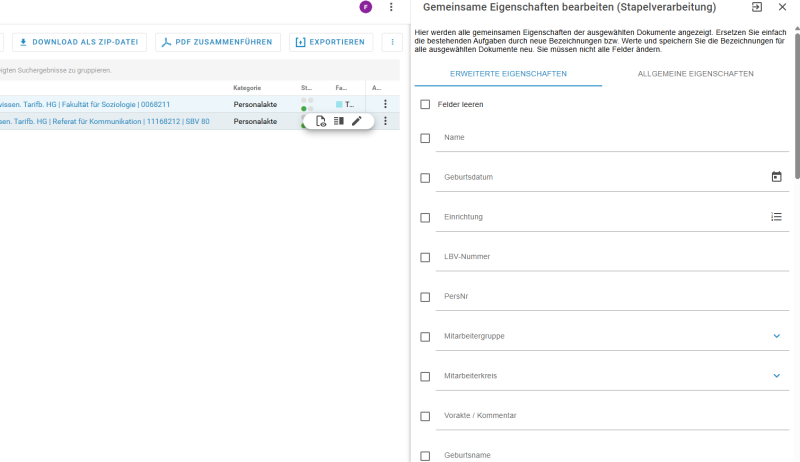Open the Fakultät für Soziologie document link
The width and height of the screenshot is (800, 462).
tap(84, 104)
